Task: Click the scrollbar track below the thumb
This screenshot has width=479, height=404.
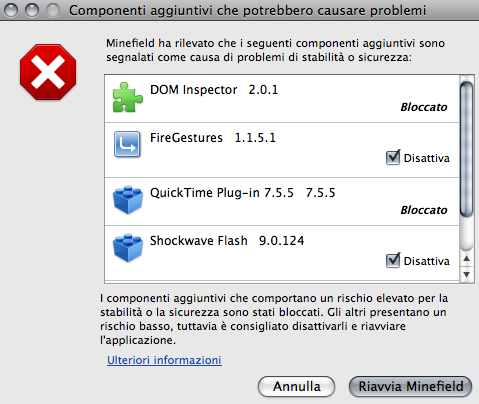Action: coord(467,234)
